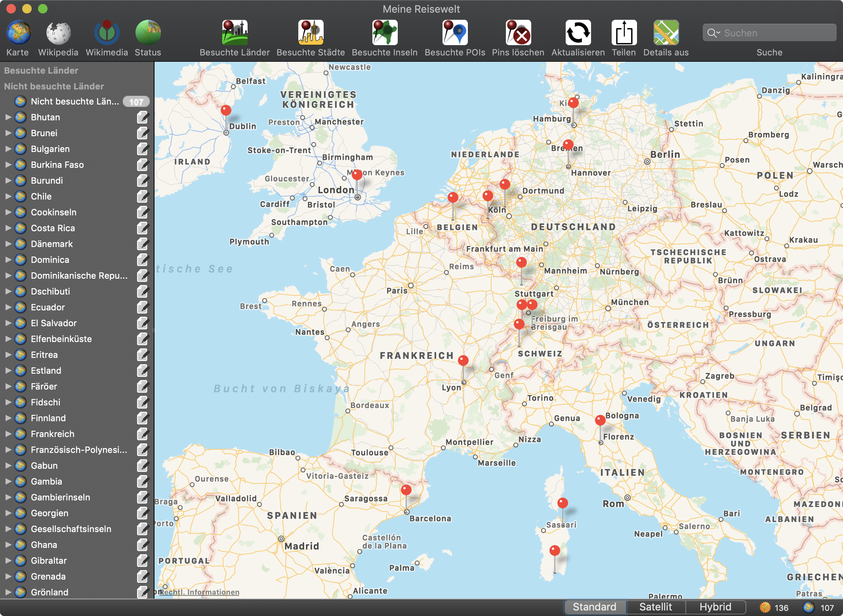Click edit icon for Ecuador
This screenshot has width=843, height=616.
143,307
